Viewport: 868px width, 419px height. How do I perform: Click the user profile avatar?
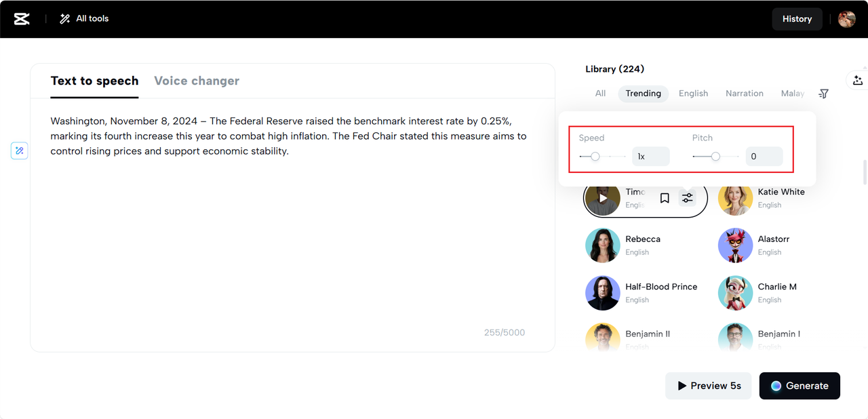[x=846, y=19]
